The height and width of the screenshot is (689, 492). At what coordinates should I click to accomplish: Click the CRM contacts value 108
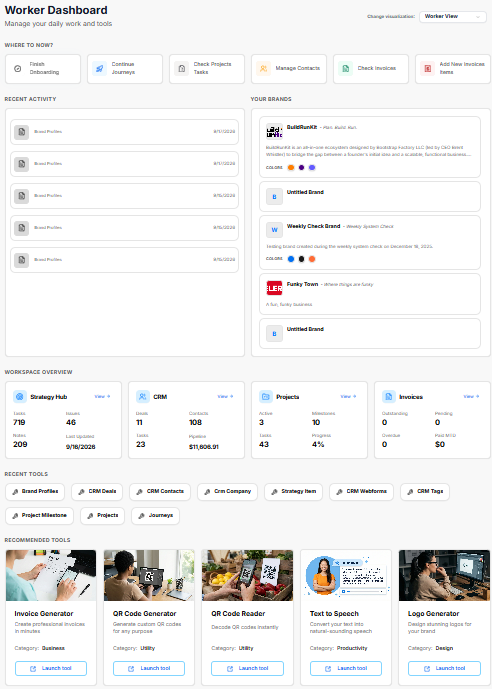tap(195, 422)
